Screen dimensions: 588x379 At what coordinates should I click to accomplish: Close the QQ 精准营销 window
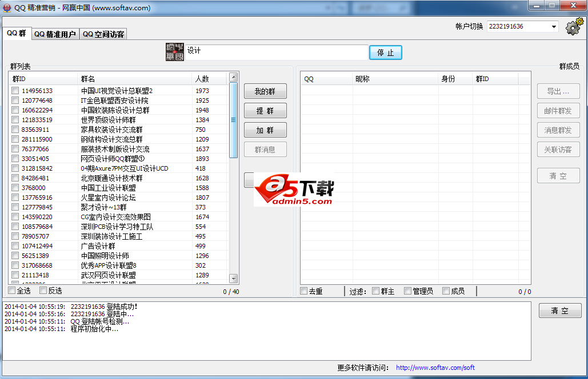(x=573, y=5)
